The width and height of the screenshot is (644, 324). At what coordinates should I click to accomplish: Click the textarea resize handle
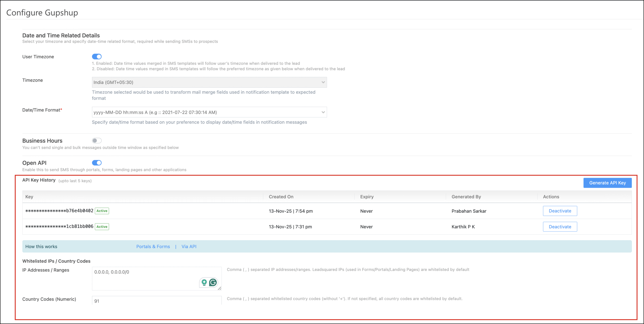click(220, 289)
